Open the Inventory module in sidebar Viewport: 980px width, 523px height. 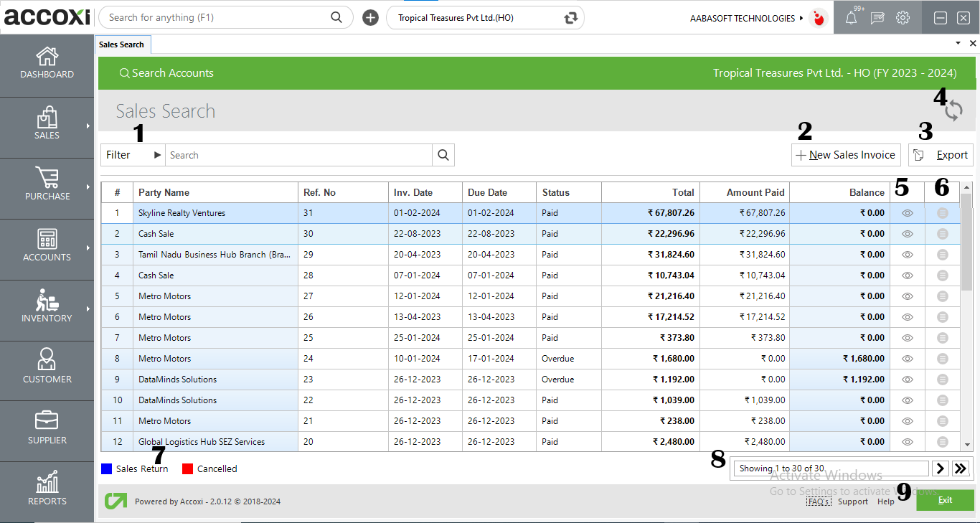(47, 307)
